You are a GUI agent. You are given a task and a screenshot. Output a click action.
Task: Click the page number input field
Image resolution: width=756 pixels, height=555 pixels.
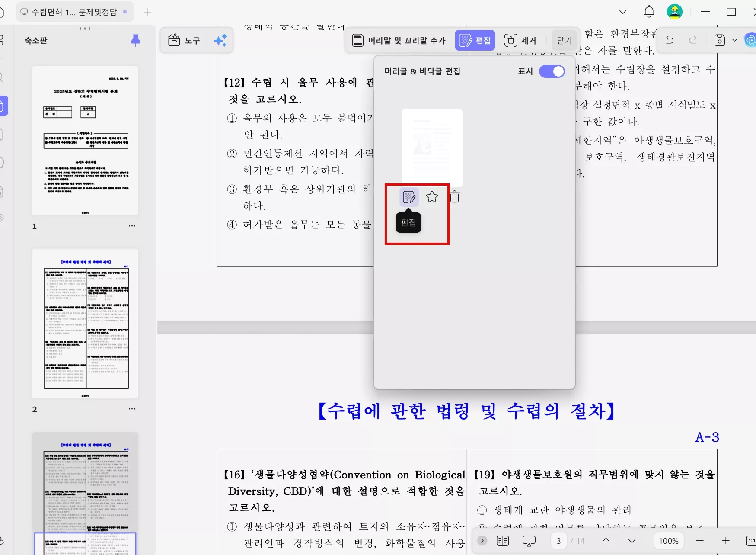pyautogui.click(x=559, y=540)
